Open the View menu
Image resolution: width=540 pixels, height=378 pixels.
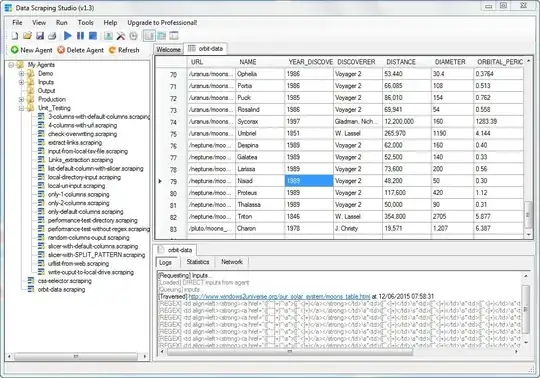[x=39, y=23]
